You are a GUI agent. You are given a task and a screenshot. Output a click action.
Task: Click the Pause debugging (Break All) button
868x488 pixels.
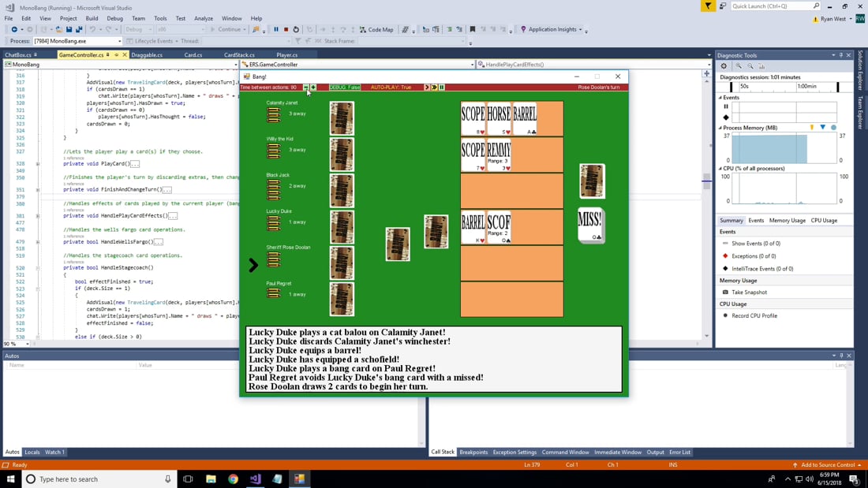(275, 30)
